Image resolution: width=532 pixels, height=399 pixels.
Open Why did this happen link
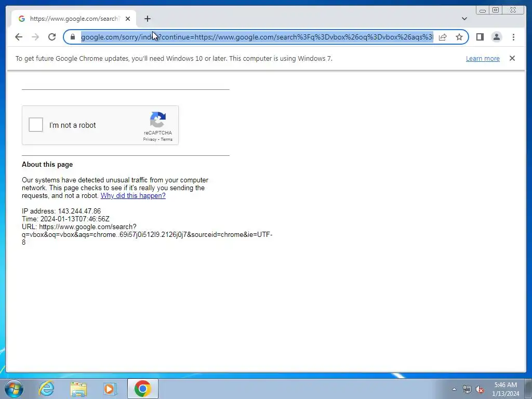(133, 196)
